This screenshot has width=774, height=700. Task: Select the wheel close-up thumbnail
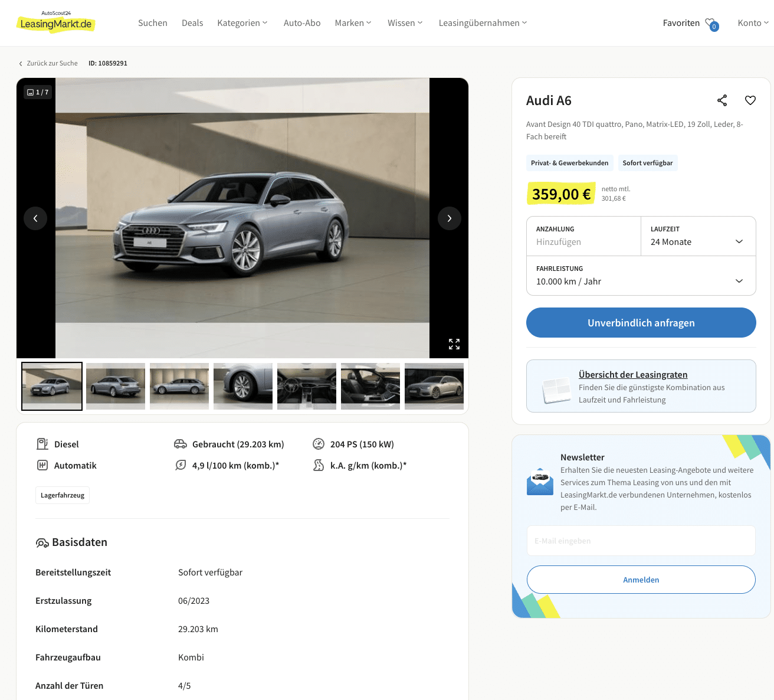pos(243,386)
